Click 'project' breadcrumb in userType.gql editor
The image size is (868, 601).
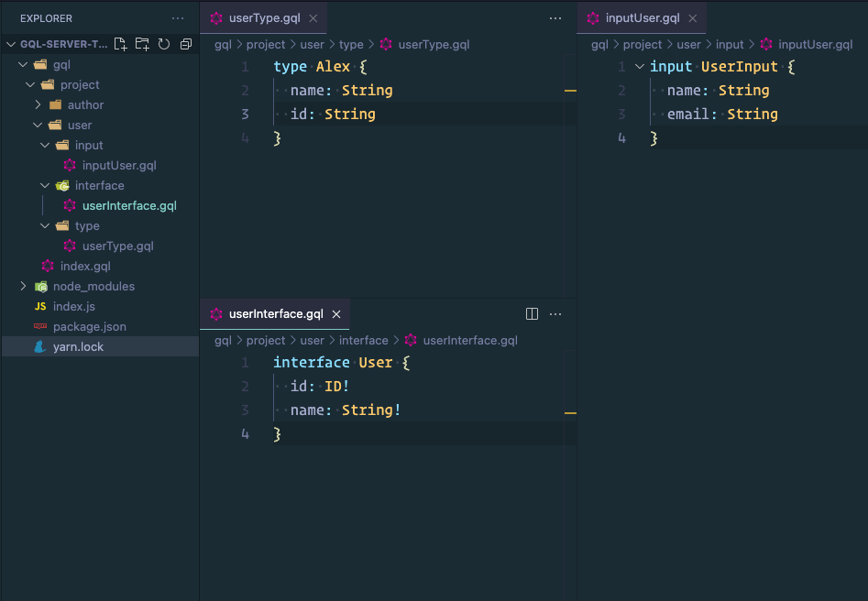pos(266,45)
